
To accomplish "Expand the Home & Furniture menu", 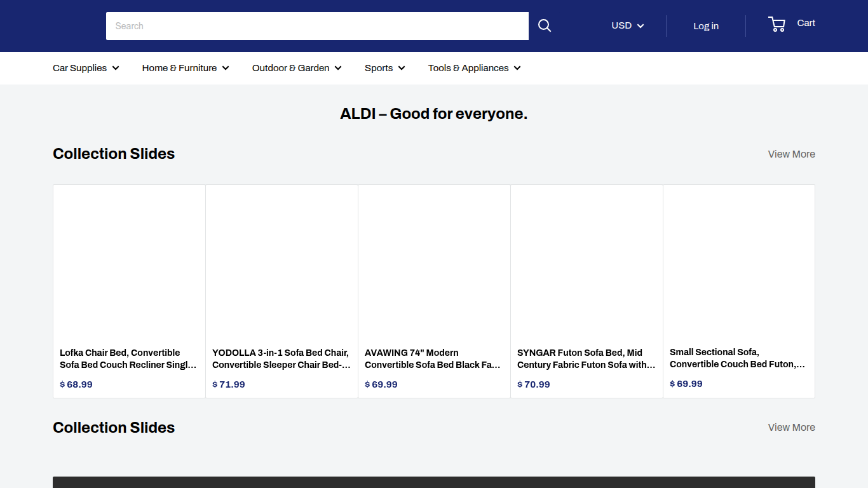I will [x=186, y=68].
